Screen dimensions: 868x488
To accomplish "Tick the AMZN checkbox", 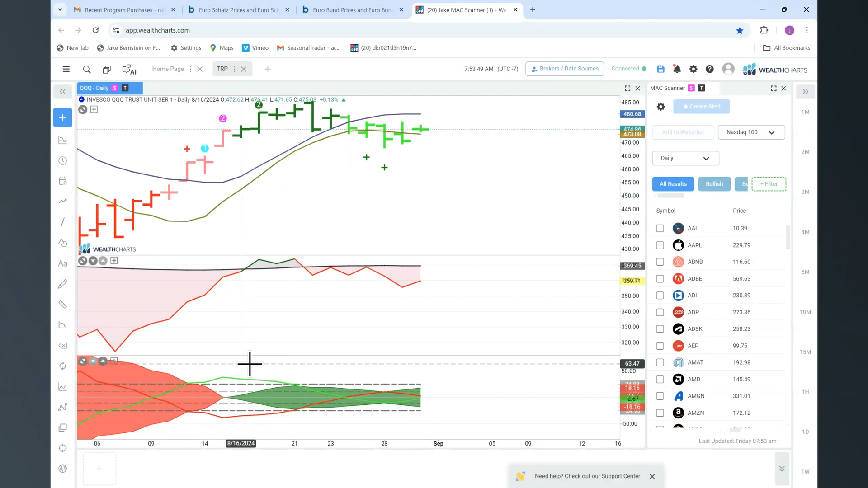I will (660, 413).
